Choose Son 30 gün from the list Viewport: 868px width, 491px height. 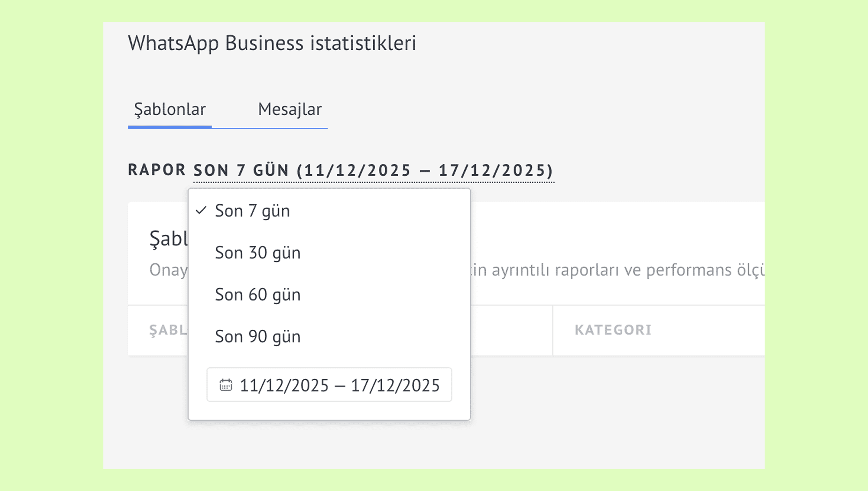[258, 253]
